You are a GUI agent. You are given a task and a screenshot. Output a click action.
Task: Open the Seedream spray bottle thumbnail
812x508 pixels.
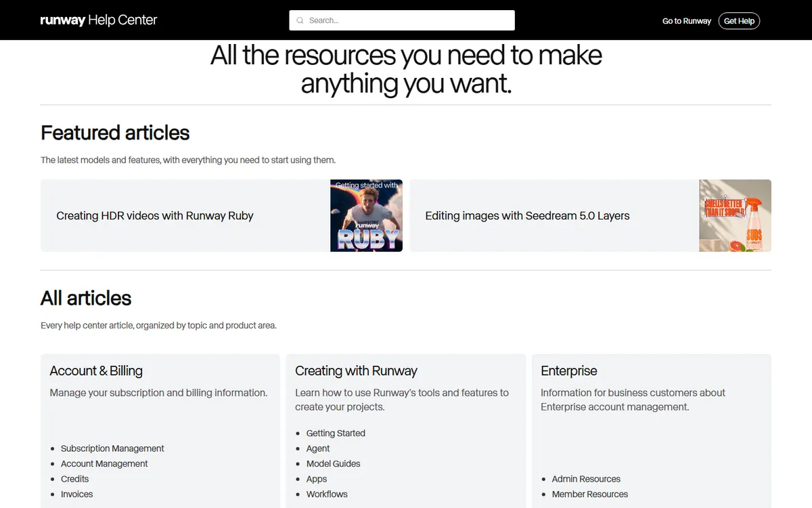point(735,215)
